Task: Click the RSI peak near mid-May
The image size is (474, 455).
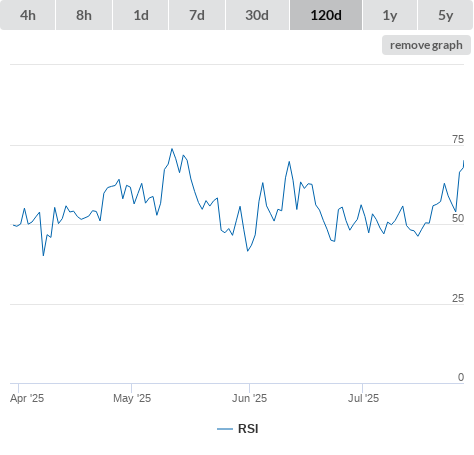Action: tap(172, 149)
